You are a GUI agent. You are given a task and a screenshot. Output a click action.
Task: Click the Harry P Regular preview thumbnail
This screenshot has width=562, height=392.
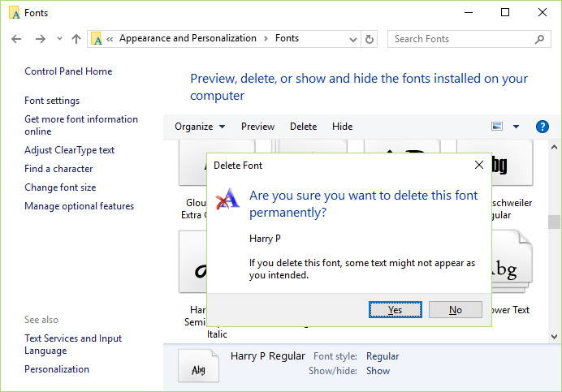(x=198, y=366)
